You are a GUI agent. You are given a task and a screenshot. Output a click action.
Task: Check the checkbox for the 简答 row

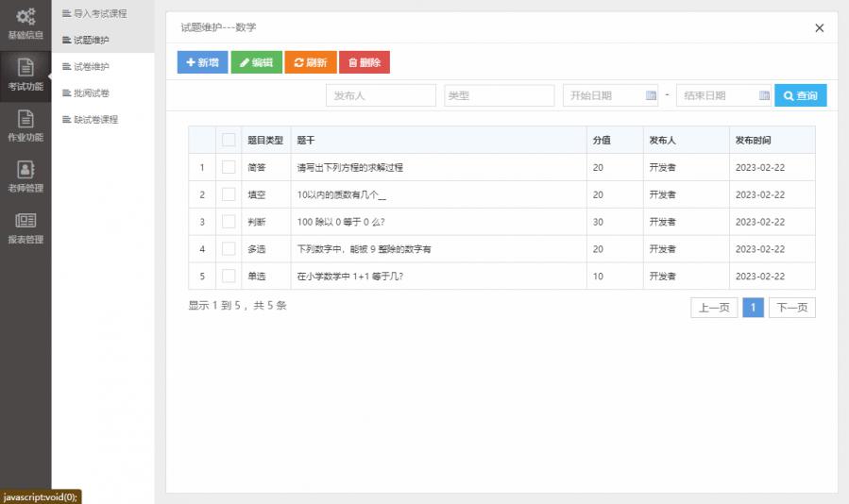[x=229, y=167]
